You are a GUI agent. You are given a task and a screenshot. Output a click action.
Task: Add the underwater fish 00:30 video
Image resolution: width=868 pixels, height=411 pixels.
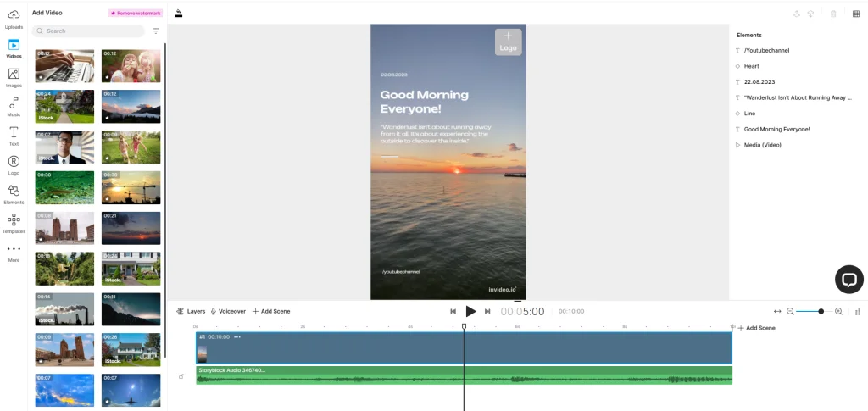pos(64,187)
